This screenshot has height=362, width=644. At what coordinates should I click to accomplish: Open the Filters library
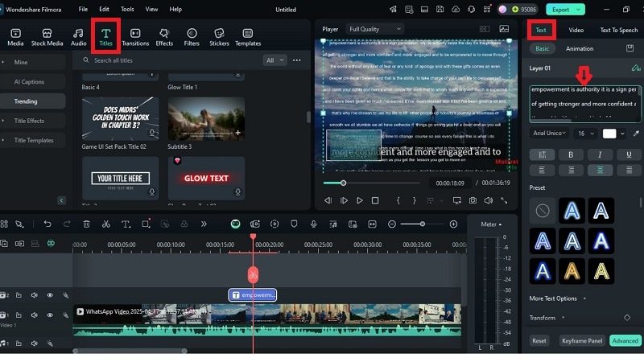192,37
